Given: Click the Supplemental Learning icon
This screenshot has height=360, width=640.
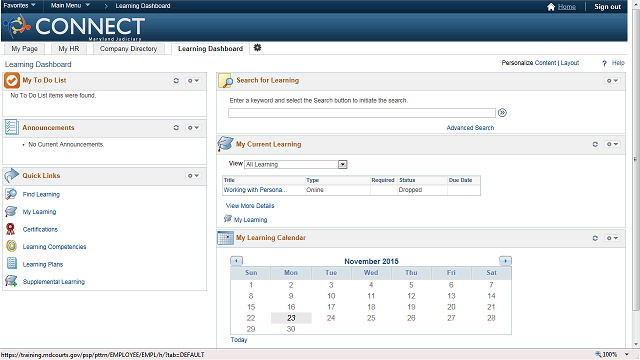Looking at the screenshot, I should 11,281.
